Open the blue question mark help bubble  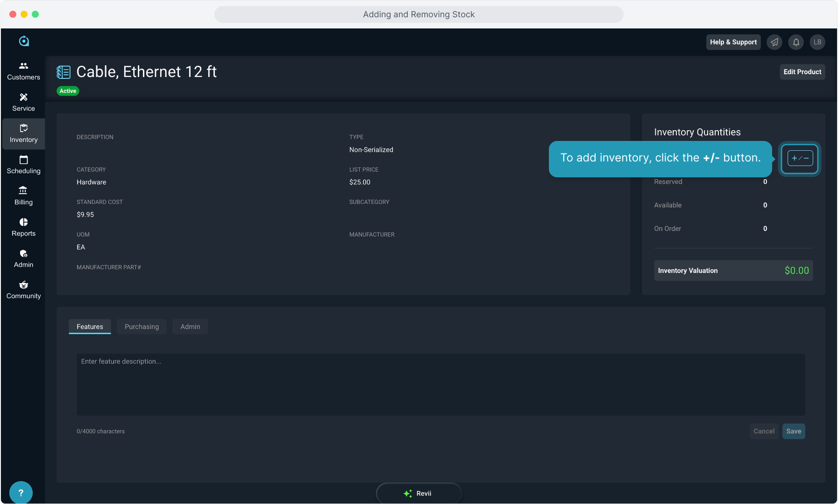click(21, 492)
